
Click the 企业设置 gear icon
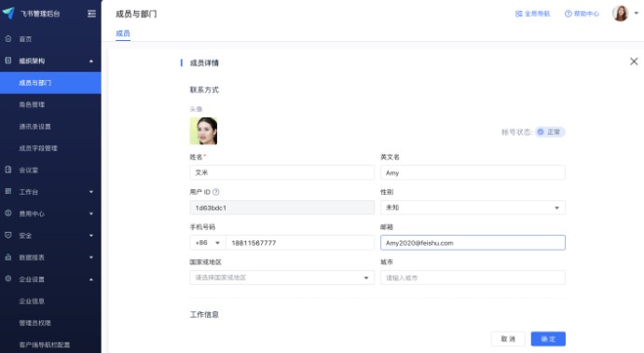click(x=8, y=278)
